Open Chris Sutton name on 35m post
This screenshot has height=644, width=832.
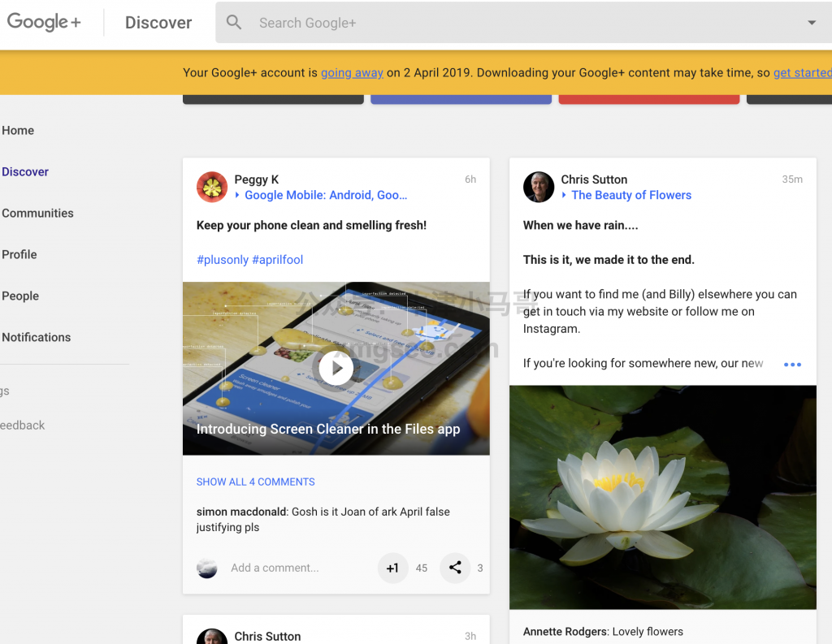(x=594, y=179)
